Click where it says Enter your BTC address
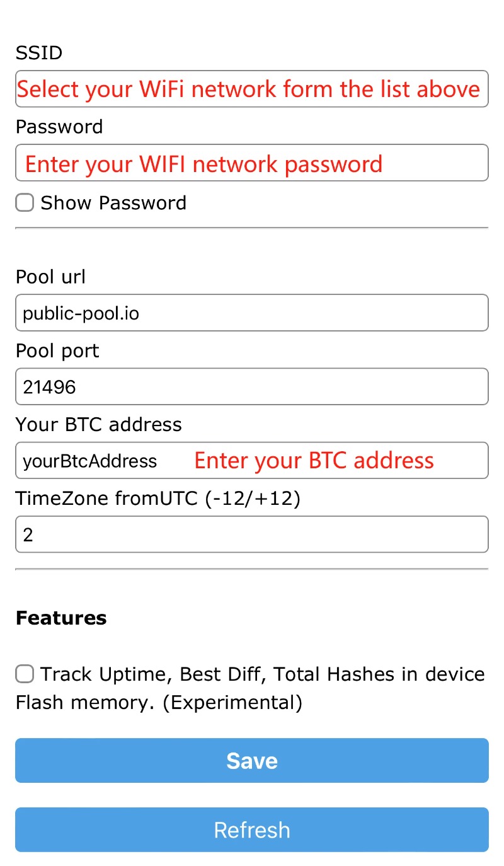Screen dimensions: 504x866 [x=313, y=460]
